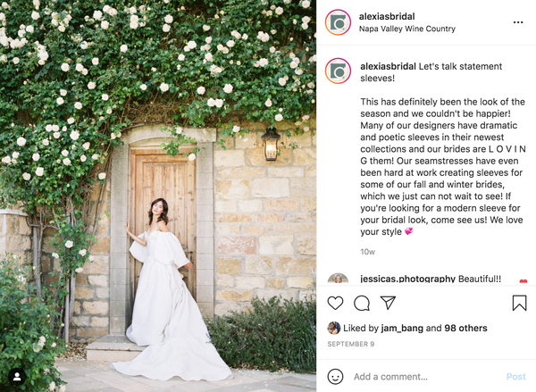Click the Post comment button
Image resolution: width=536 pixels, height=392 pixels.
[x=515, y=377]
